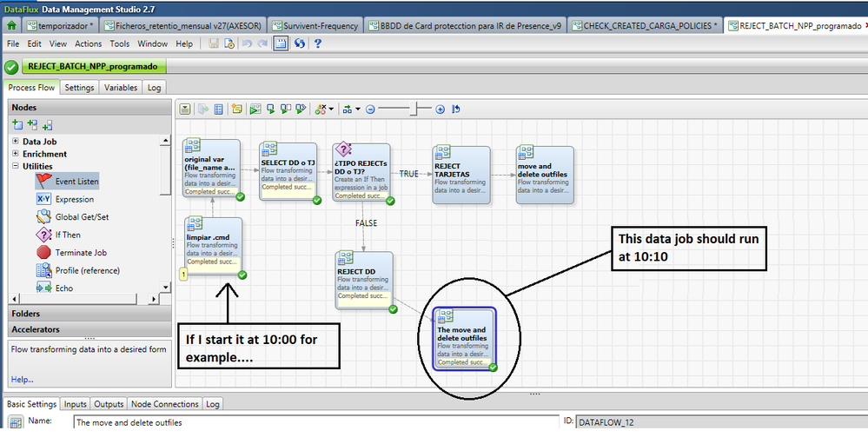Viewport: 868px width, 444px height.
Task: Open the Survivent-Frequency document tab
Action: pos(315,26)
